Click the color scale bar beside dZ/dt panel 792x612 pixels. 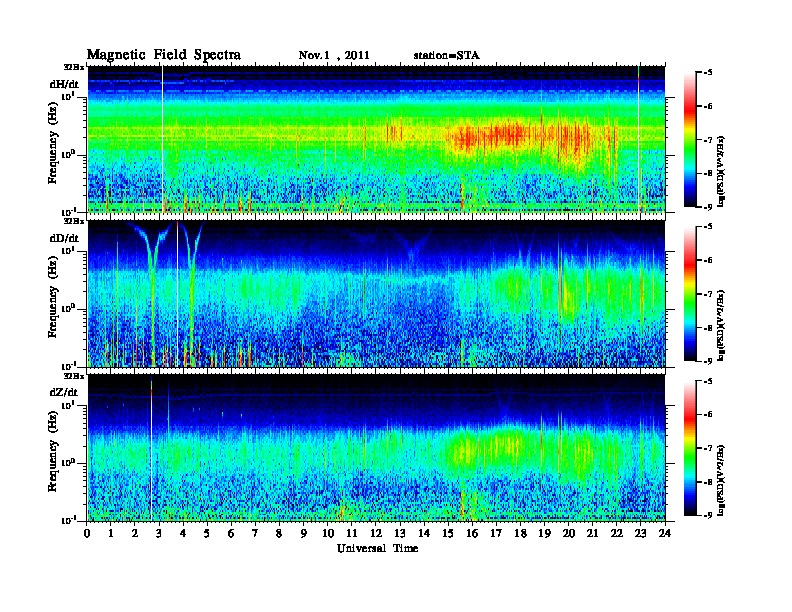coord(690,448)
